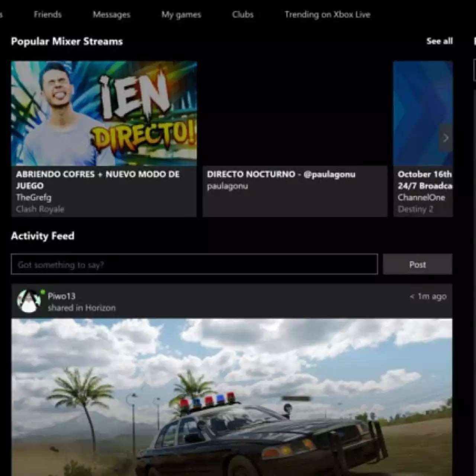Click the Activity Feed heading

coord(43,236)
